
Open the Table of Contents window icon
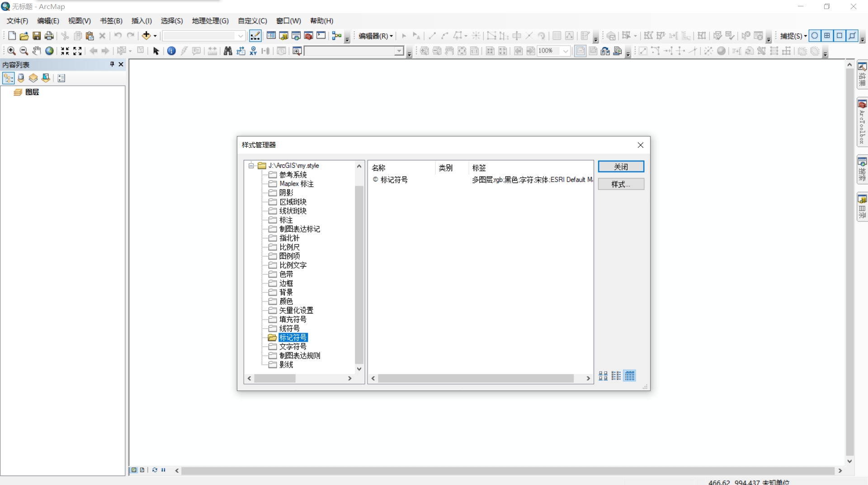click(271, 36)
